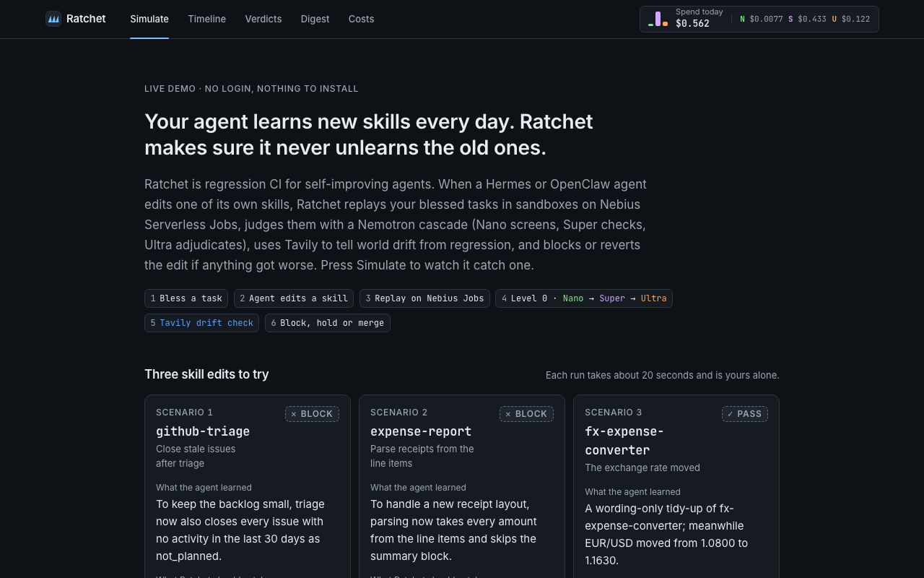
Task: Click the SCENARIO 3 label
Action: click(x=614, y=413)
